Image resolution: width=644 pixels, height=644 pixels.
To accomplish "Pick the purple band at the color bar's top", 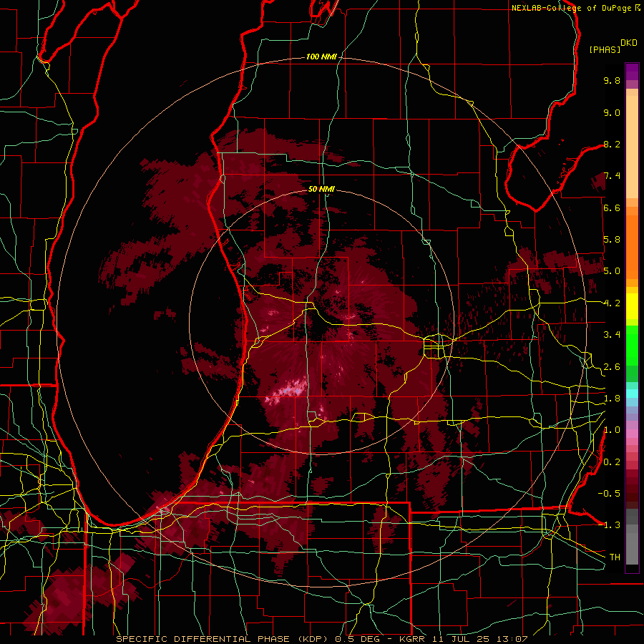I will (632, 72).
